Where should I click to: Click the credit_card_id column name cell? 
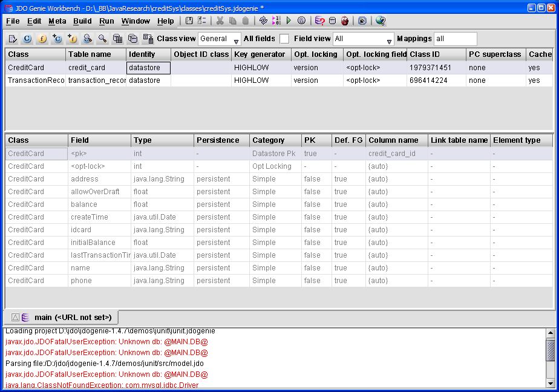(x=397, y=153)
